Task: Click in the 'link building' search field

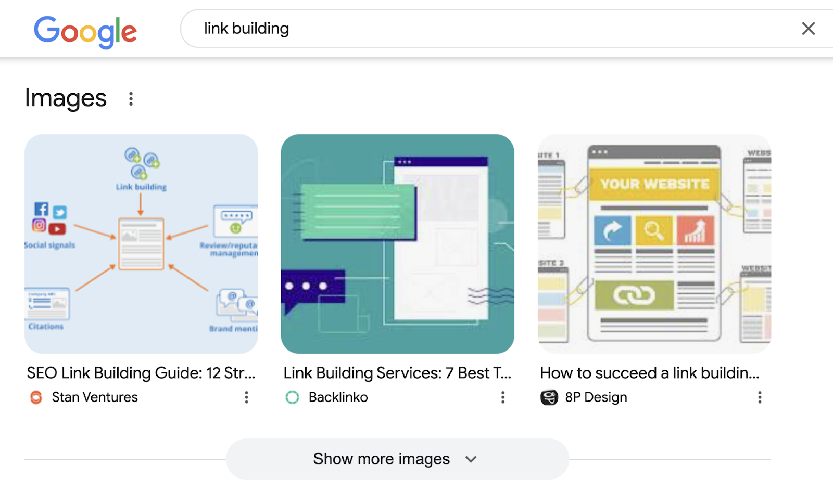Action: [x=469, y=29]
